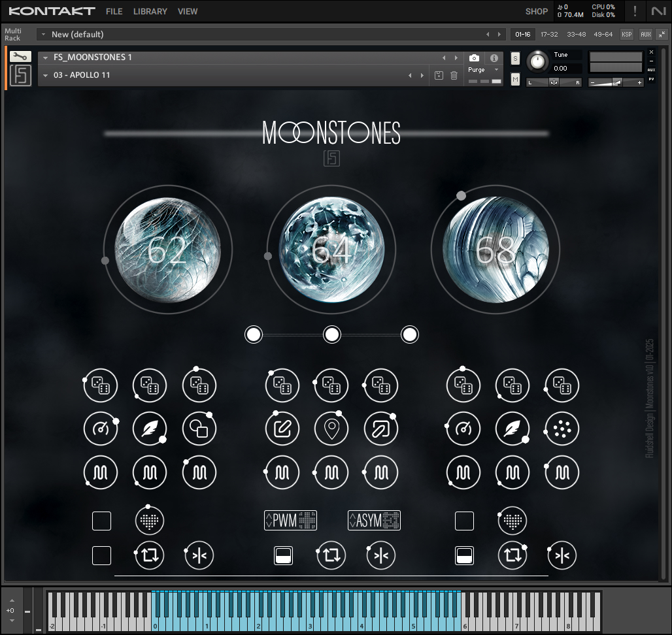
Task: Switch to the 17-32 rack page
Action: pyautogui.click(x=549, y=34)
